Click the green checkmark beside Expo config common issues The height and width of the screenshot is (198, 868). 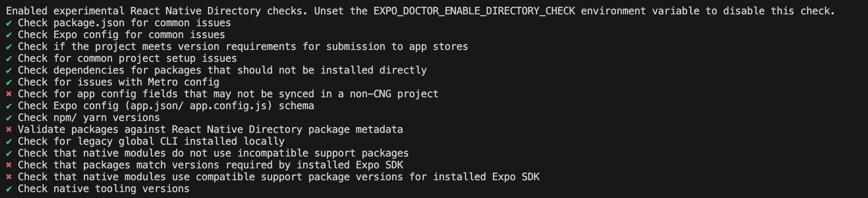[x=9, y=35]
